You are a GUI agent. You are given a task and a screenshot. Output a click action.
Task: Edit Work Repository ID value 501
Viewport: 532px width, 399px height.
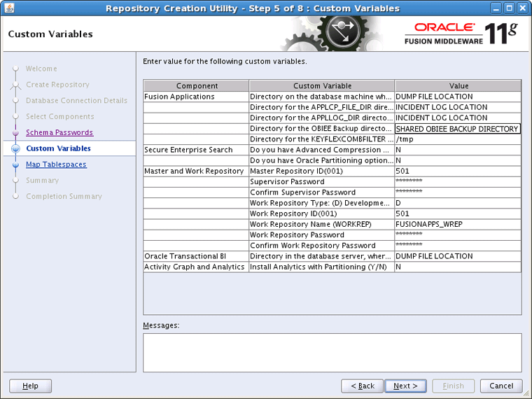[458, 213]
